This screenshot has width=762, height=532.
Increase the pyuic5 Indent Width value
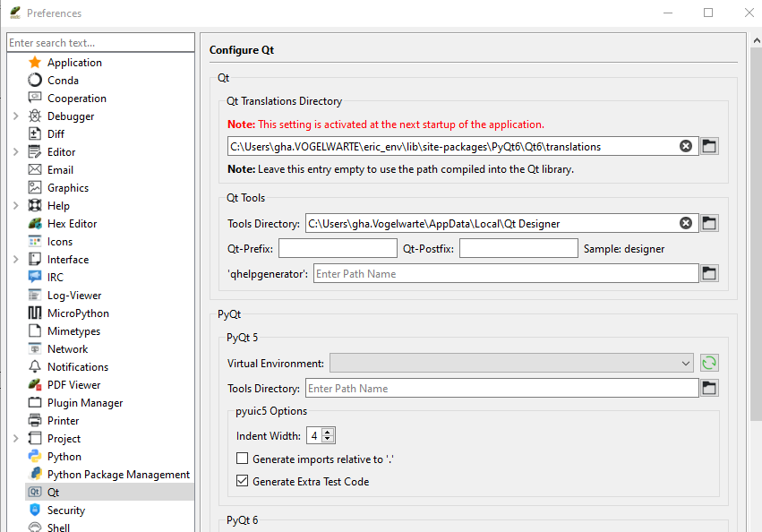329,433
